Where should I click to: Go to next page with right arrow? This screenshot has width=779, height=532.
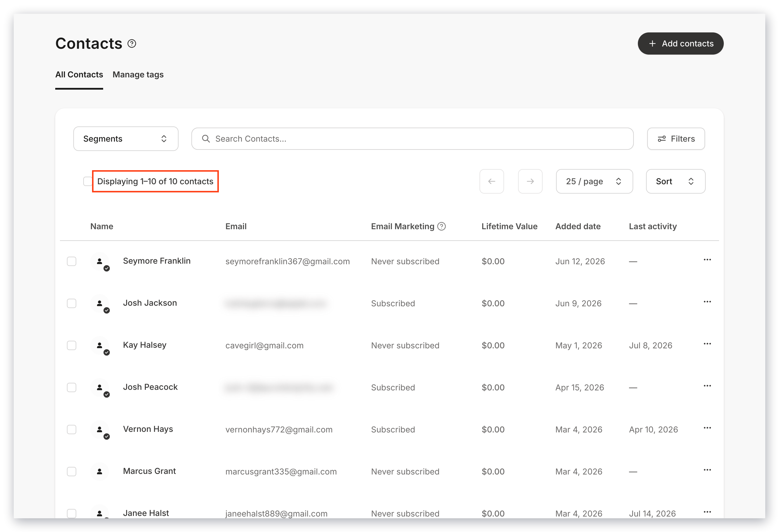pyautogui.click(x=530, y=181)
